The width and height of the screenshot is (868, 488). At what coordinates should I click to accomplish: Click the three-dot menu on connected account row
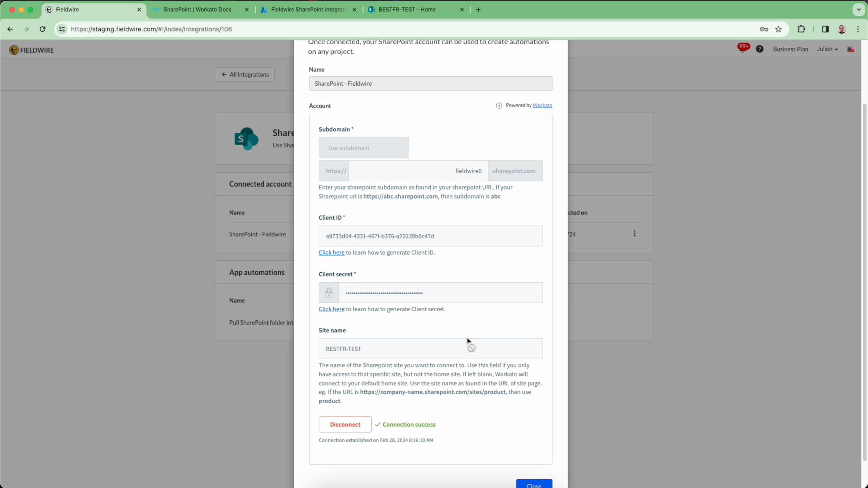tap(634, 233)
